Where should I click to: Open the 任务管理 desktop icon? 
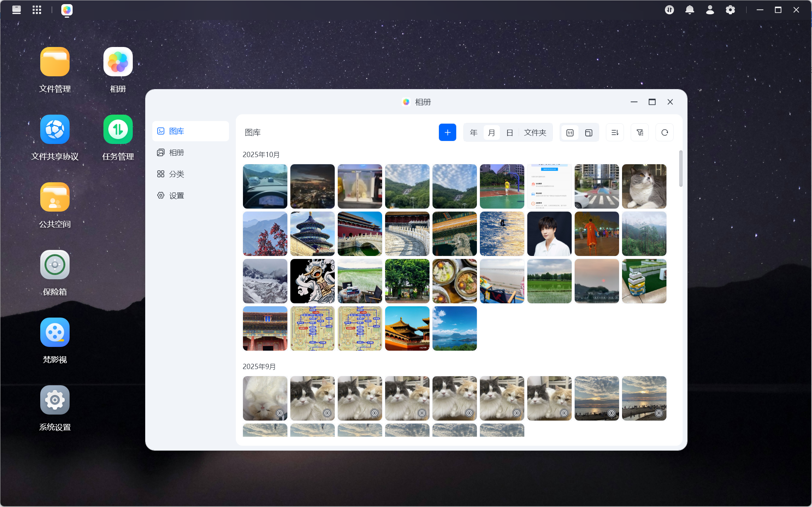tap(118, 138)
